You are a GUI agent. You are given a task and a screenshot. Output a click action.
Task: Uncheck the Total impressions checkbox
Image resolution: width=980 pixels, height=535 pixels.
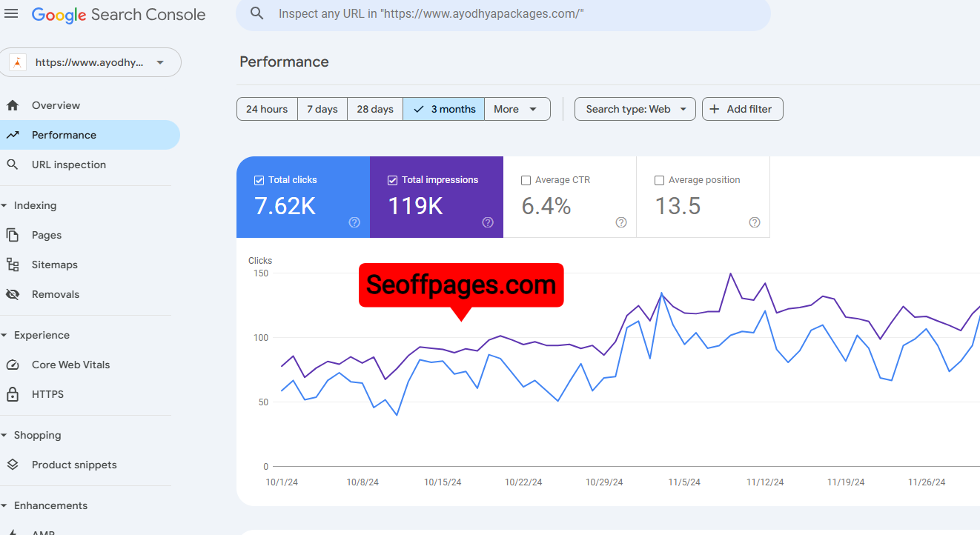tap(392, 180)
